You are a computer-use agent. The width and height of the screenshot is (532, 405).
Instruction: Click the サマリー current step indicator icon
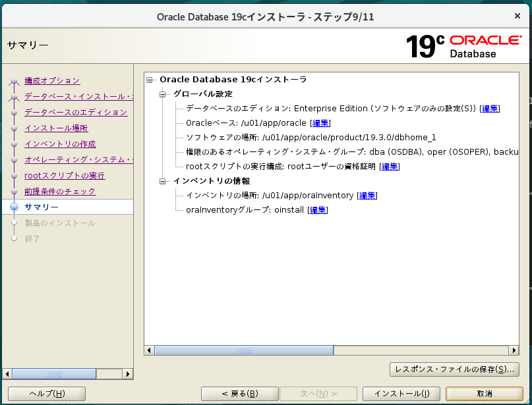pos(14,207)
